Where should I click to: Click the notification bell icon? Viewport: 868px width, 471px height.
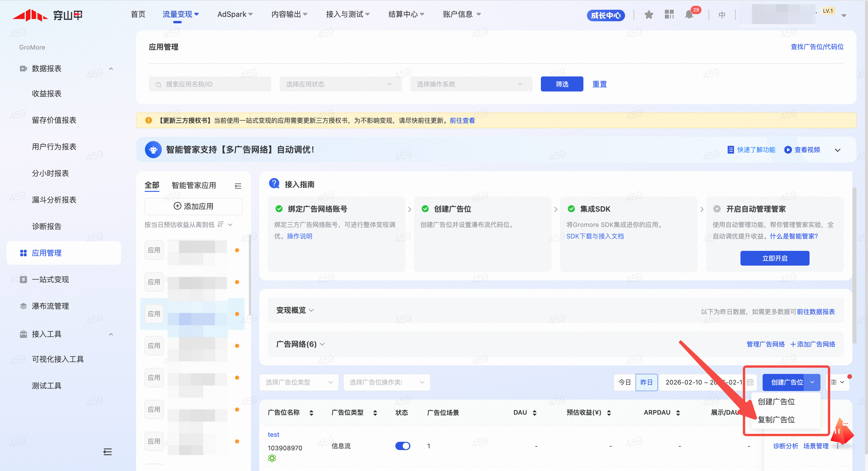click(689, 15)
